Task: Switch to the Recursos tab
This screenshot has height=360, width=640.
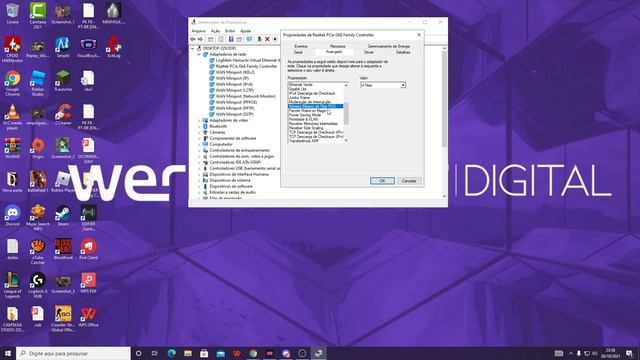Action: click(x=338, y=46)
